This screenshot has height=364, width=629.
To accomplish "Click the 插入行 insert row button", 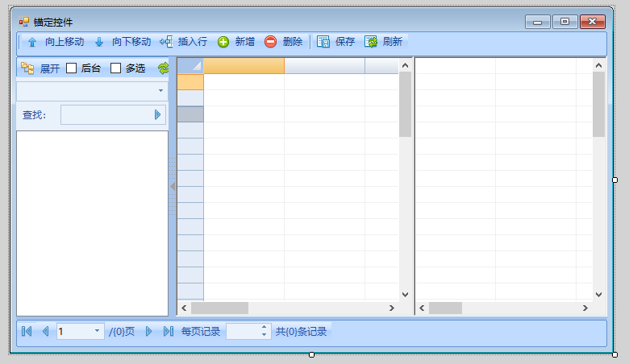I will click(x=183, y=42).
